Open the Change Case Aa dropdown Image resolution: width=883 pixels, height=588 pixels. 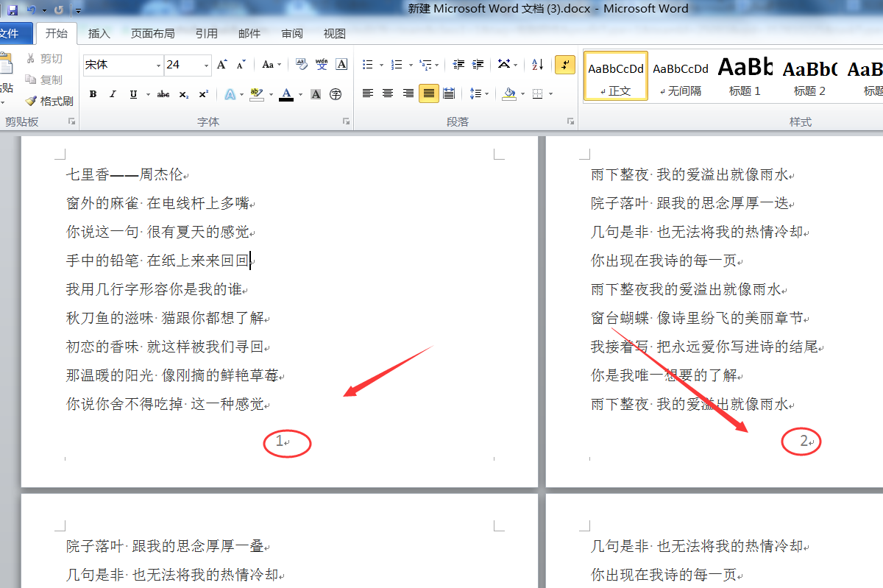coord(272,65)
